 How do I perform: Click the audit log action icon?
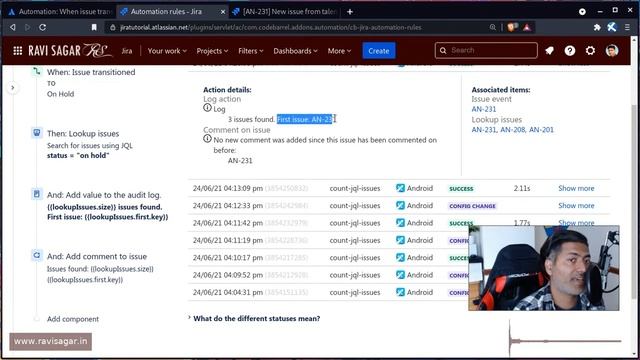(37, 194)
